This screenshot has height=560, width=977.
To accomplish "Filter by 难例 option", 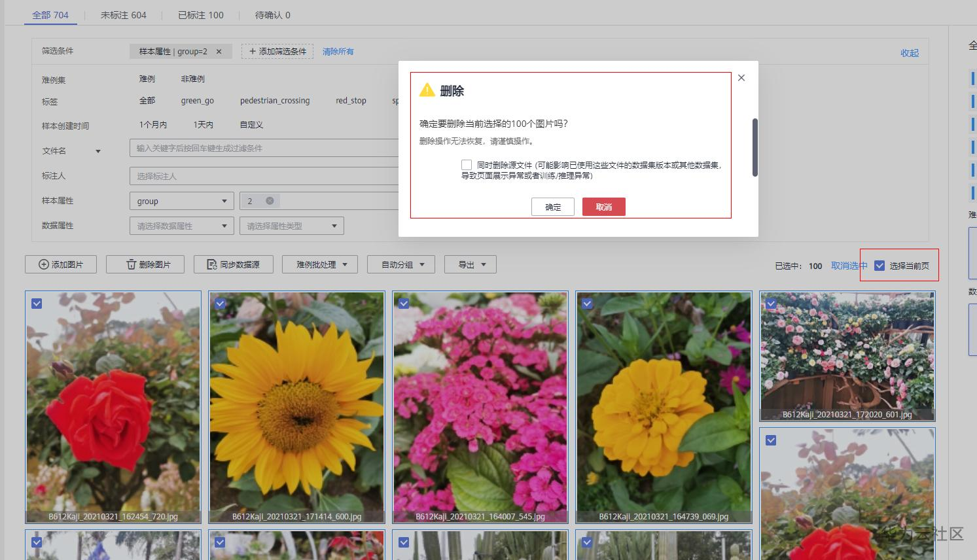I will coord(147,79).
